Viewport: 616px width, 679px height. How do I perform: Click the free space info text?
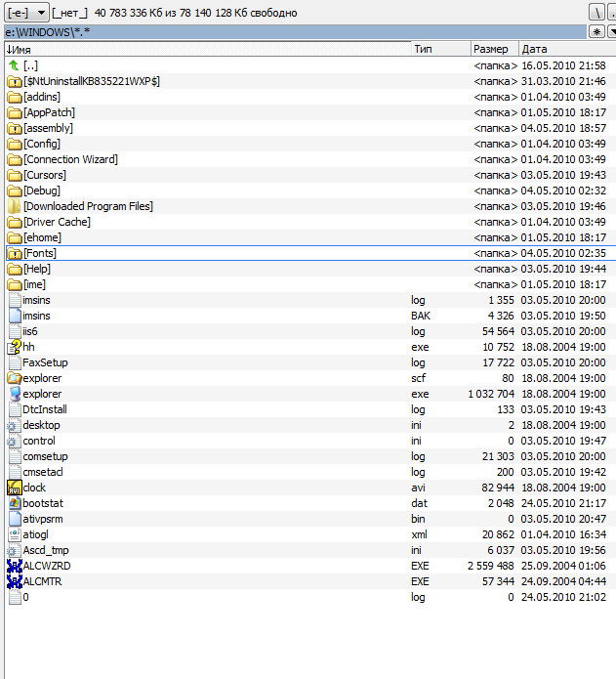(x=195, y=13)
